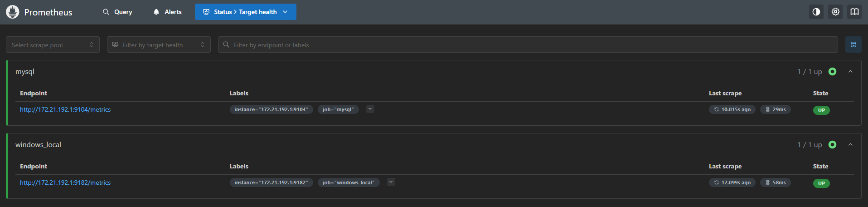This screenshot has width=868, height=207.
Task: Collapse the windows_local scrape pool
Action: tap(850, 145)
